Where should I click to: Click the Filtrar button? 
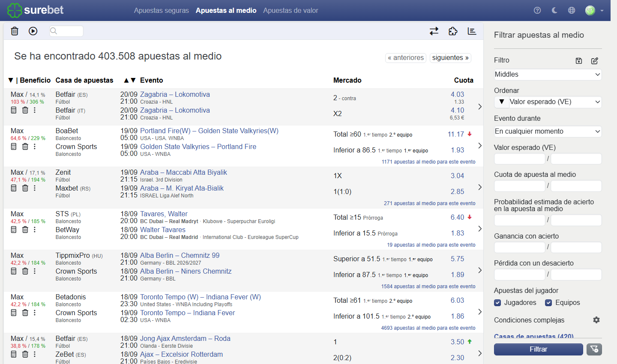(538, 349)
